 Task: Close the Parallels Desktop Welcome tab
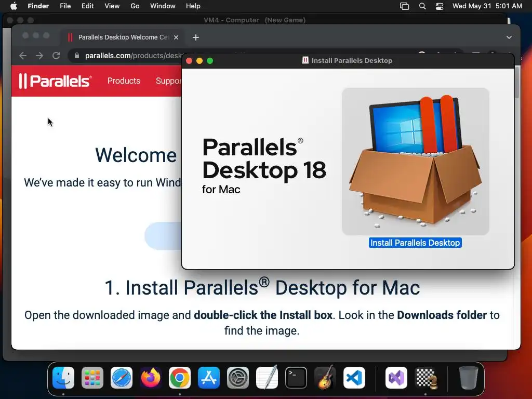tap(176, 37)
